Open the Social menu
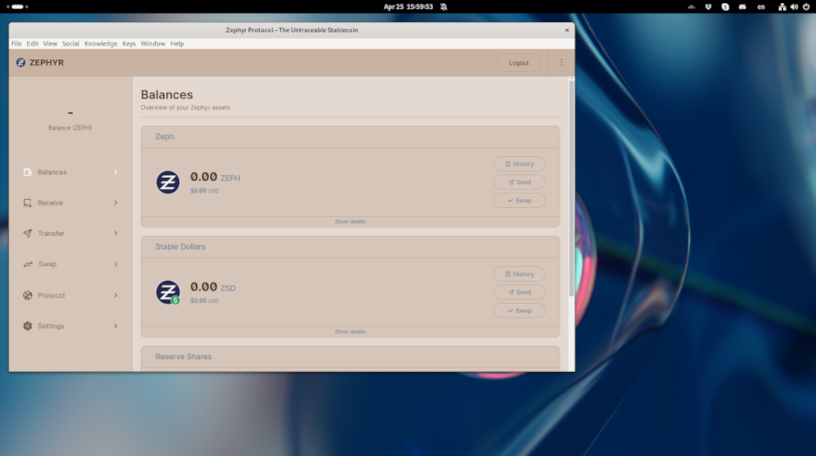 pyautogui.click(x=71, y=44)
